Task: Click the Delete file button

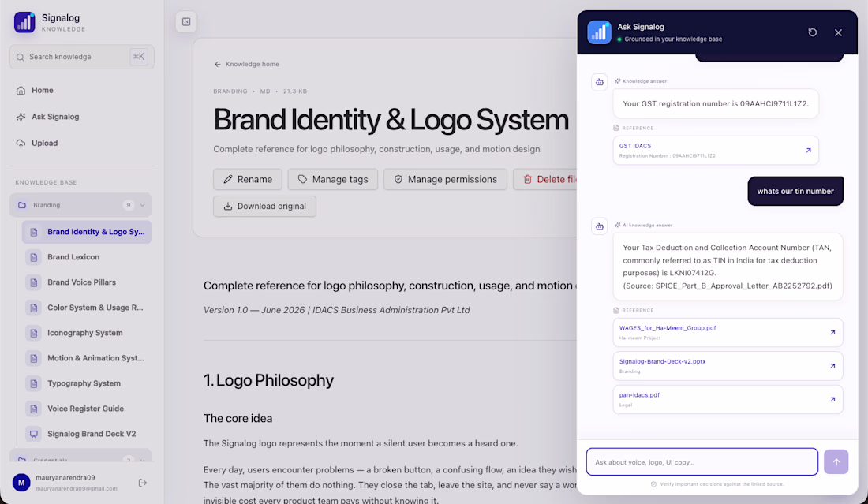Action: pos(545,179)
